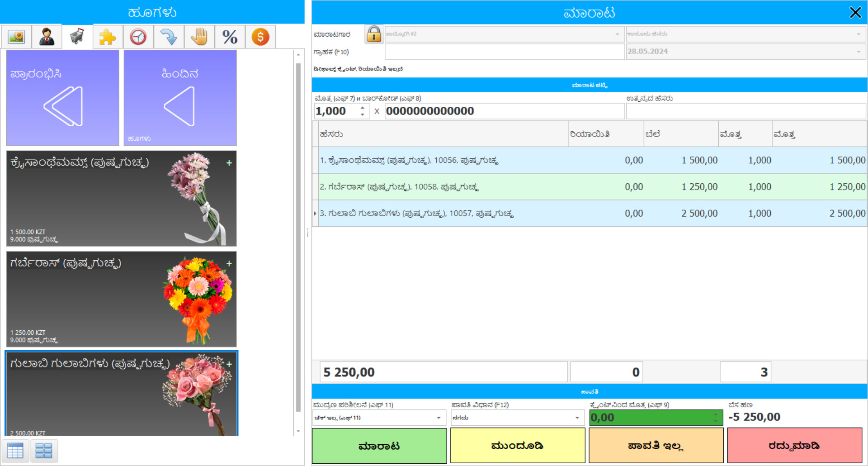The height and width of the screenshot is (466, 868).
Task: Open the 28.05.2024 date dropdown
Action: (745, 52)
